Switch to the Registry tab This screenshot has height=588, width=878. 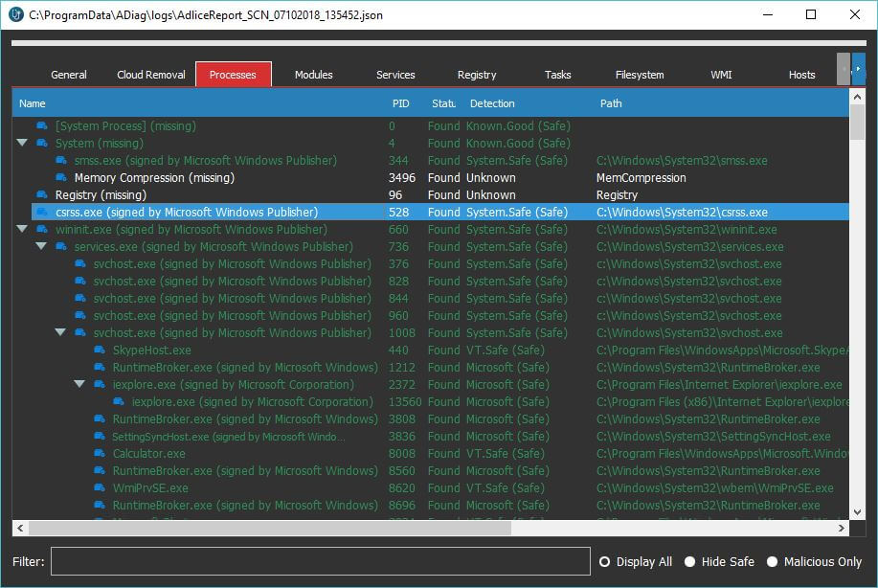pos(477,75)
